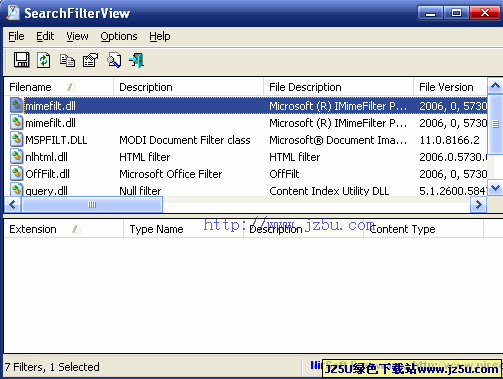
Task: Open the View menu
Action: coord(77,36)
